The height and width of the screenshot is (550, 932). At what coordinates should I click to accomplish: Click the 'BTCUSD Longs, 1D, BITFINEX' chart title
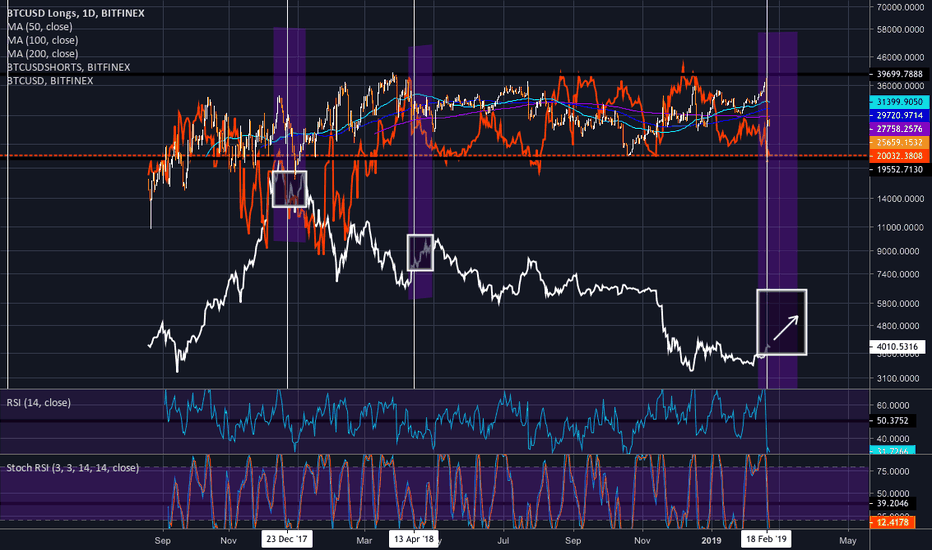pyautogui.click(x=75, y=13)
